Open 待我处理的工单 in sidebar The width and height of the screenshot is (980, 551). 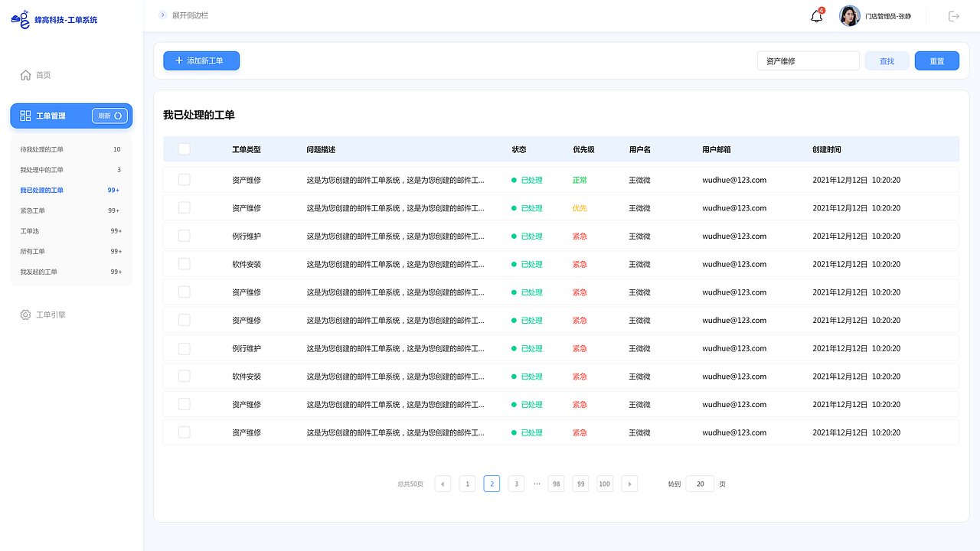[71, 149]
